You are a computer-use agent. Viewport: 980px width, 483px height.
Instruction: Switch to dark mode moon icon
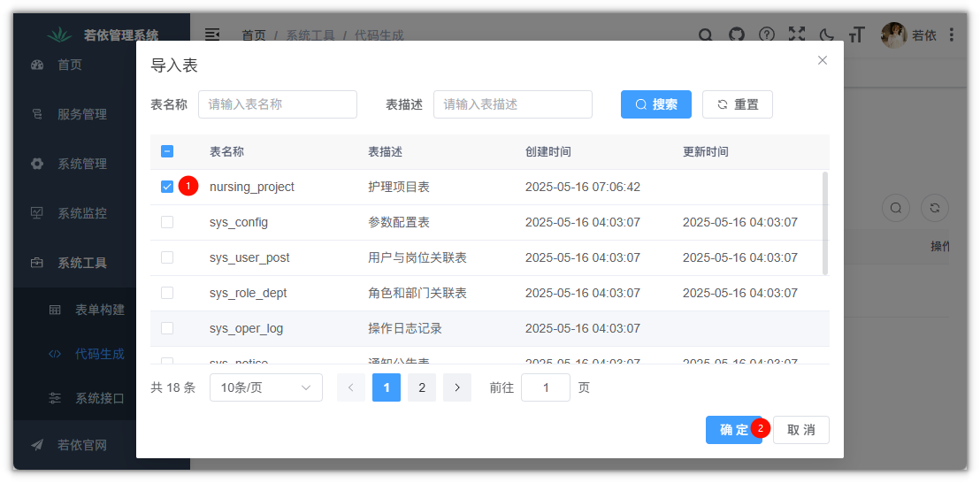point(827,35)
